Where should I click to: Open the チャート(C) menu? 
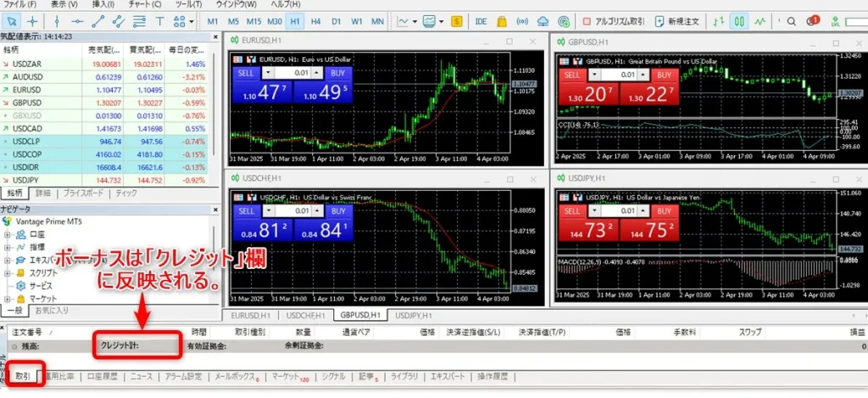(145, 4)
